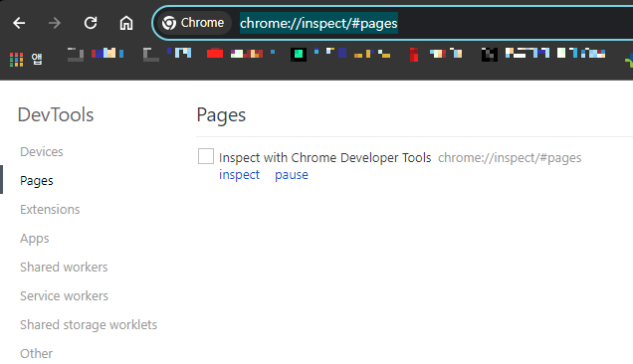Show Service workers list

click(64, 295)
